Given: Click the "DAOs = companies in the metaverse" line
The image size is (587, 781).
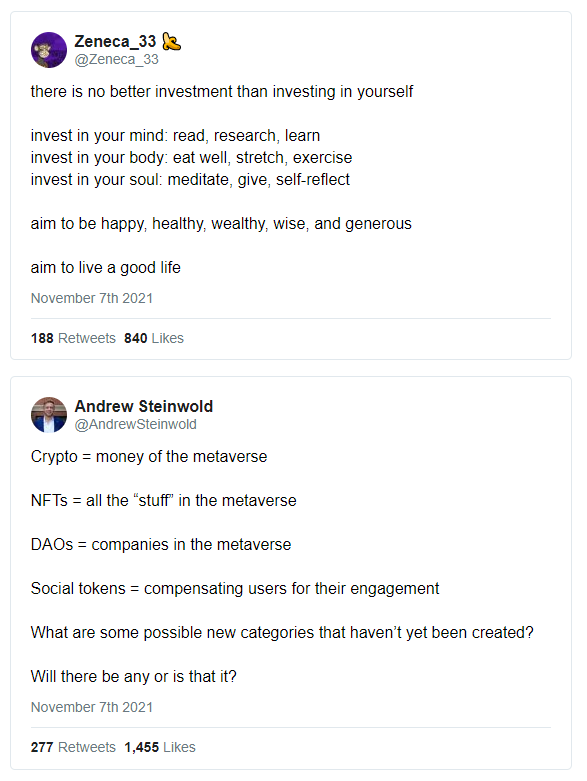Looking at the screenshot, I should point(161,544).
